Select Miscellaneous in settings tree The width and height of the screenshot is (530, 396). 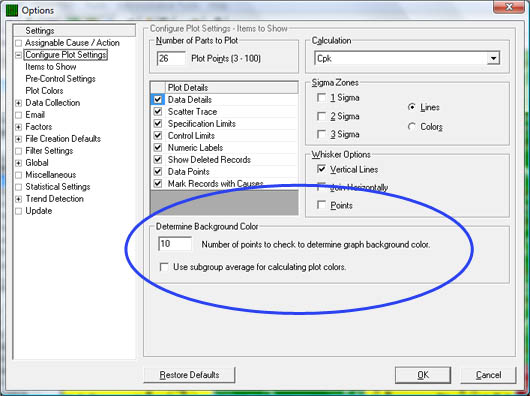click(x=51, y=175)
